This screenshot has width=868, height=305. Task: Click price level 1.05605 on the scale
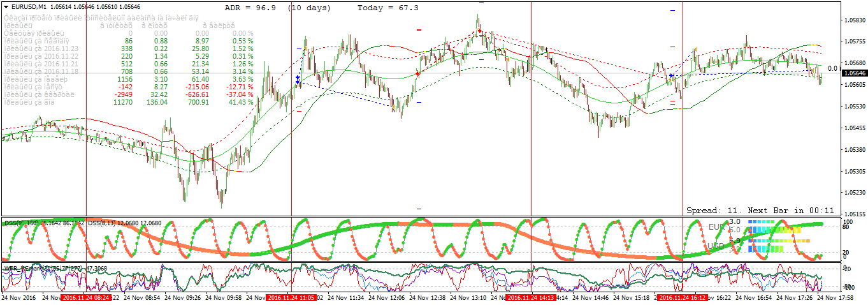854,86
